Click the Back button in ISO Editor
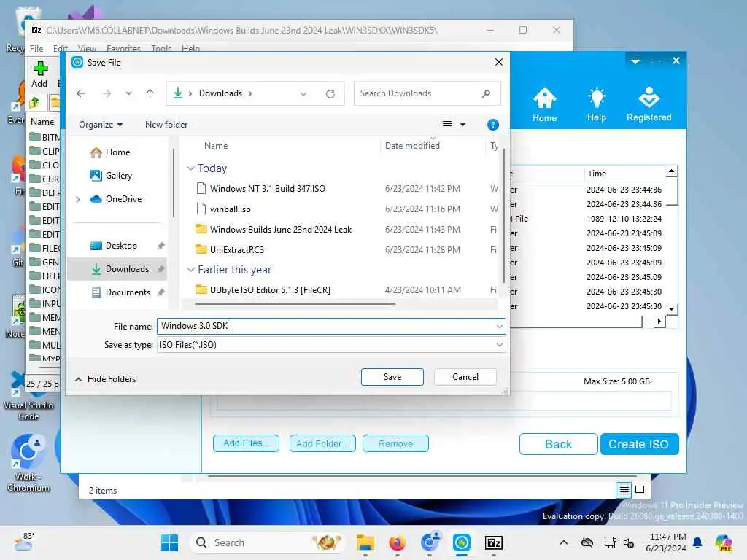This screenshot has height=560, width=747. pyautogui.click(x=558, y=444)
